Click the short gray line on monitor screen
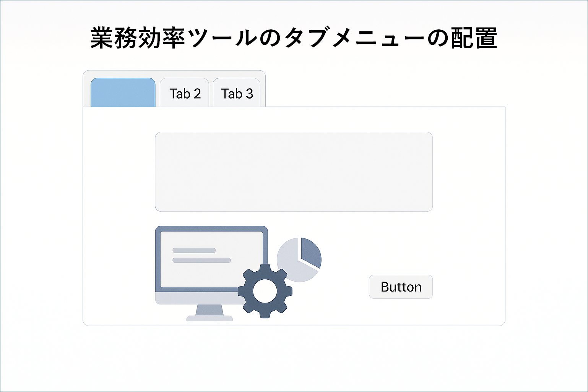Screen dimensions: 588x392 194,250
